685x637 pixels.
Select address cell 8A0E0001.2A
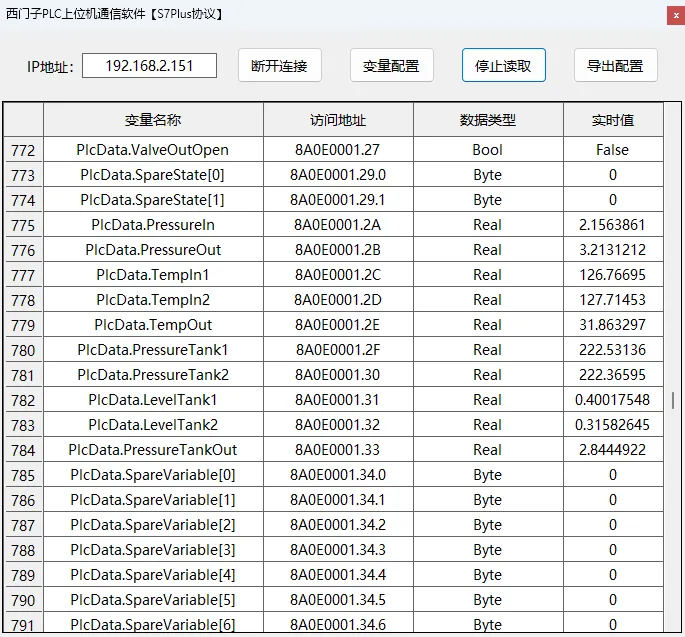338,225
